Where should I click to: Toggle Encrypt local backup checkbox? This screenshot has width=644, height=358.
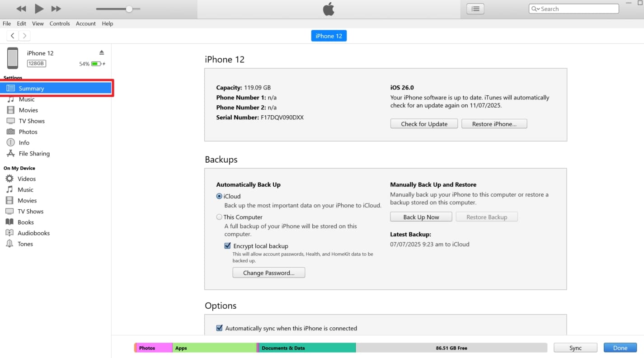tap(228, 246)
